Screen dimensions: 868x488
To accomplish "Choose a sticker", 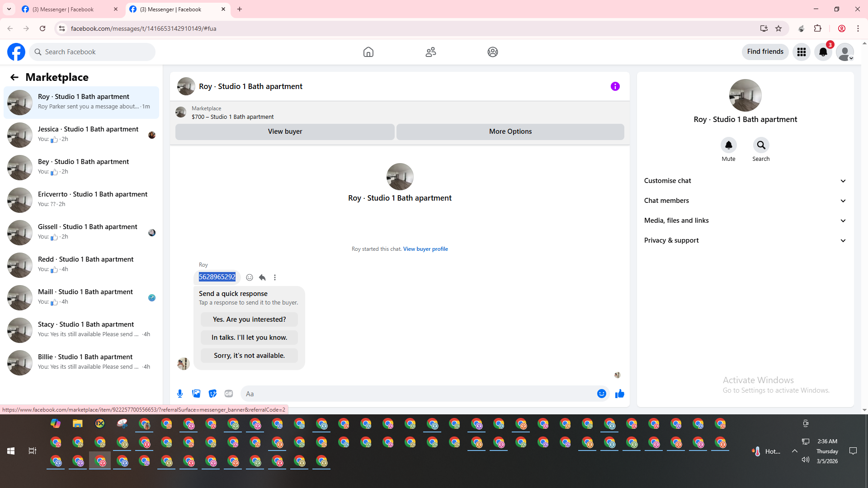I will pos(212,394).
